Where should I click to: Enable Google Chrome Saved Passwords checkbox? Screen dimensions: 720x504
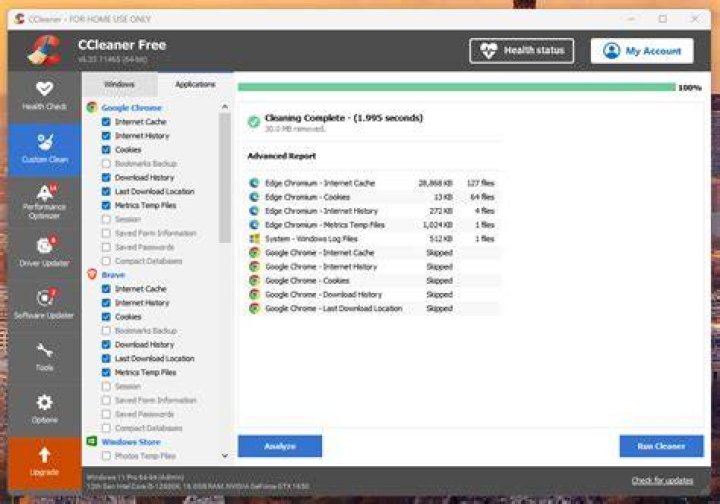(x=106, y=247)
